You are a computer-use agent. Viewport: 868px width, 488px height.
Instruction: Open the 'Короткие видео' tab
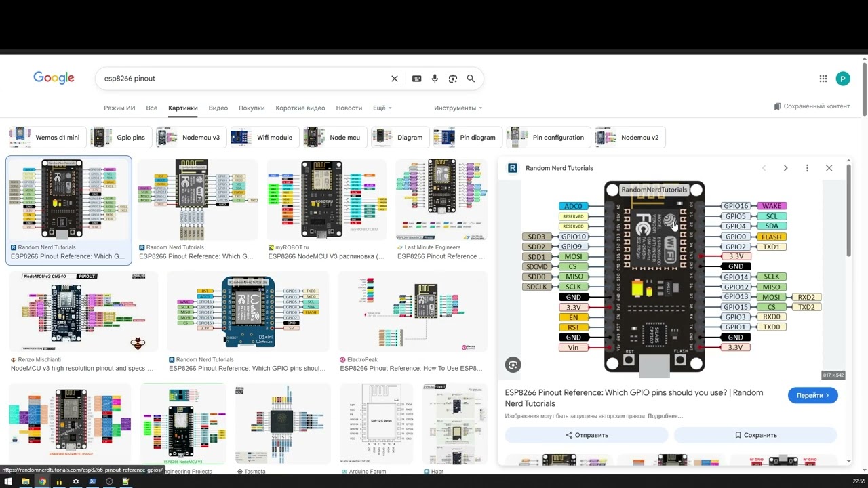point(300,108)
